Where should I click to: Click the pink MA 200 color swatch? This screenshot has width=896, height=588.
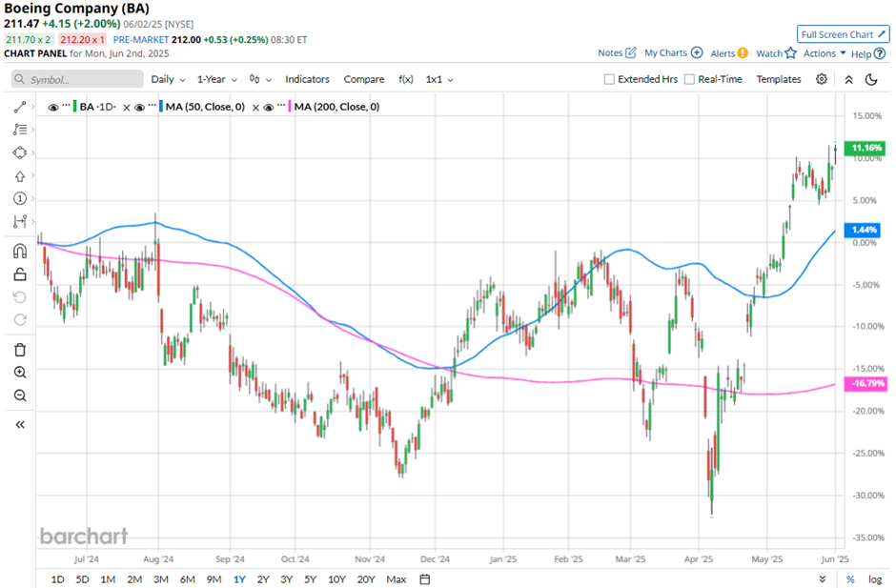click(x=290, y=107)
